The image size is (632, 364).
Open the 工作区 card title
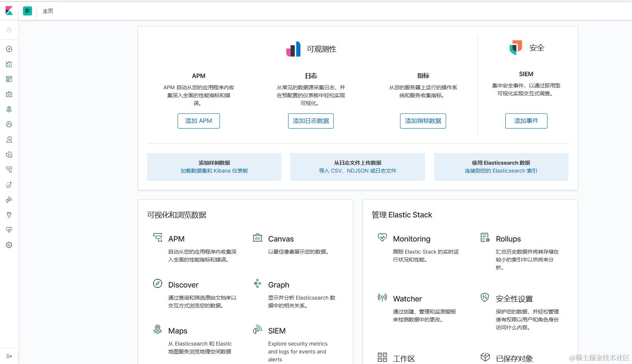click(x=404, y=359)
